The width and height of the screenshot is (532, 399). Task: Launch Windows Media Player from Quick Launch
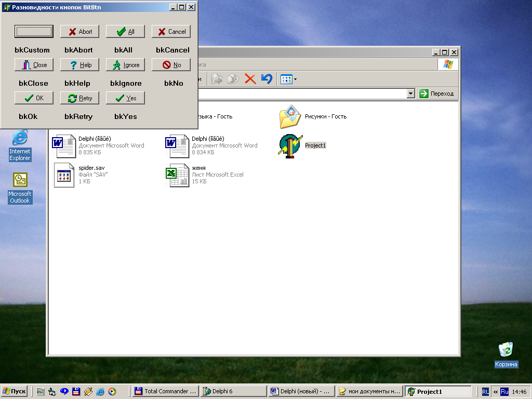click(x=112, y=392)
